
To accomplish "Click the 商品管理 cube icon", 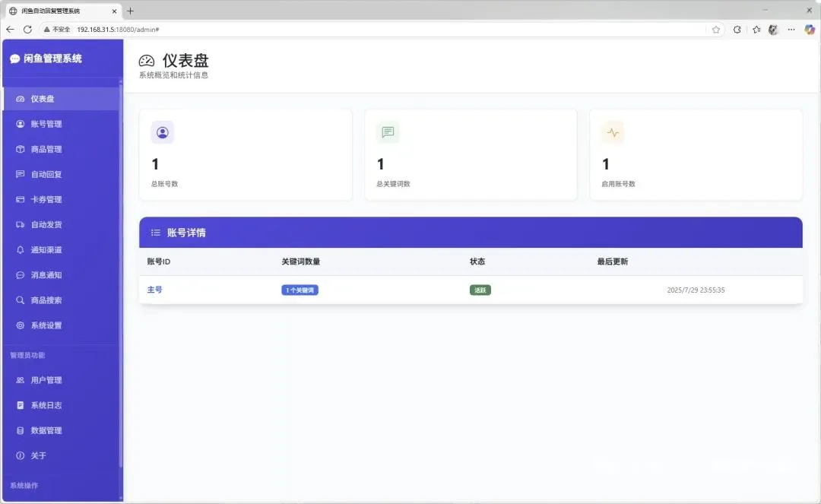I will [20, 149].
